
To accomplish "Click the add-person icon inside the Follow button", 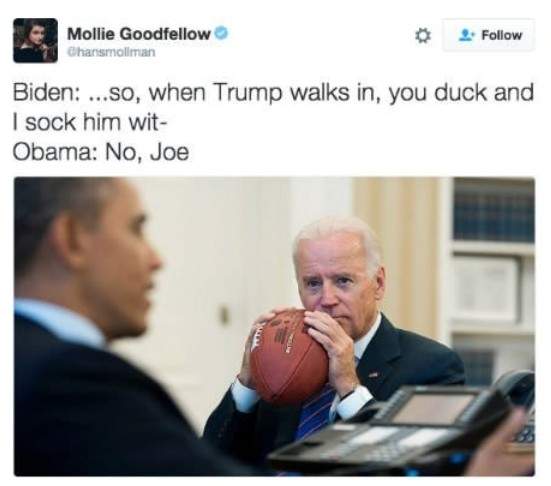I will 467,35.
